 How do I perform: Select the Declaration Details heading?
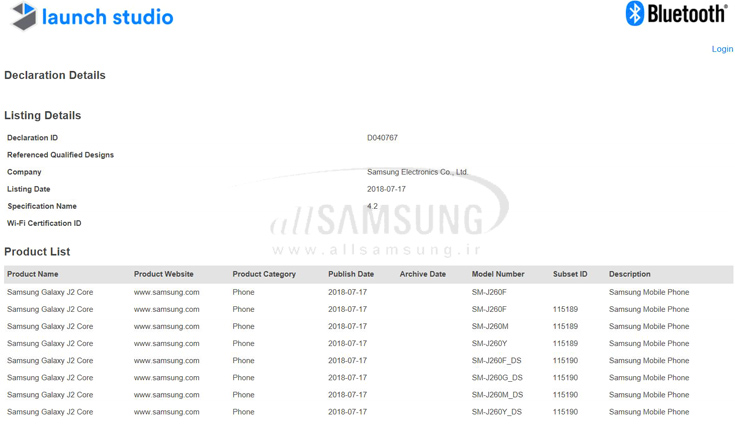55,75
